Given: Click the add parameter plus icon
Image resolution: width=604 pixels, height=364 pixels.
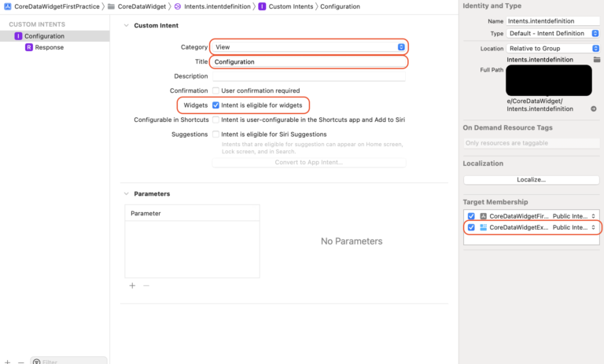Looking at the screenshot, I should 132,285.
